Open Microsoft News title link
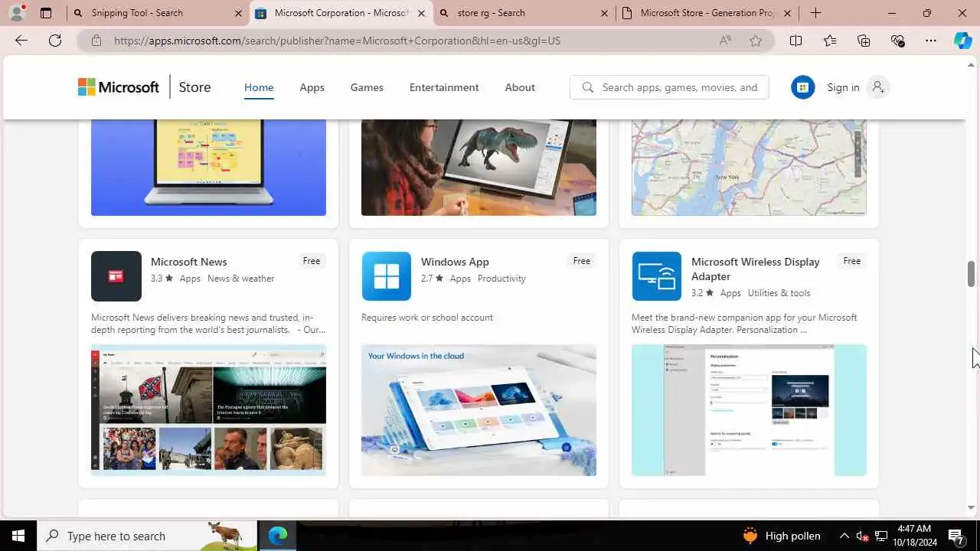Screen dimensions: 980x551 click(188, 262)
